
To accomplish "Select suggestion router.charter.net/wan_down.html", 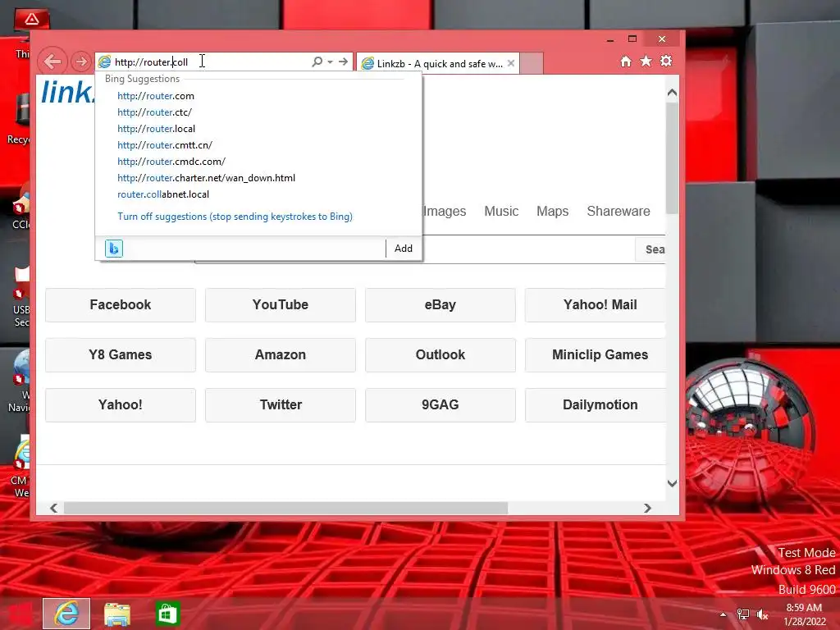I will point(206,178).
